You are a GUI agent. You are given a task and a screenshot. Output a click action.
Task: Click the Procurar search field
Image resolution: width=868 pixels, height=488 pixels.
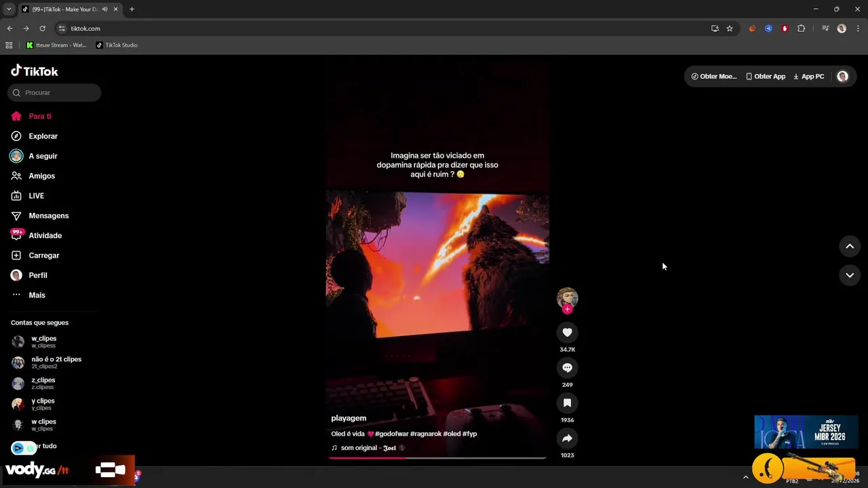point(54,92)
